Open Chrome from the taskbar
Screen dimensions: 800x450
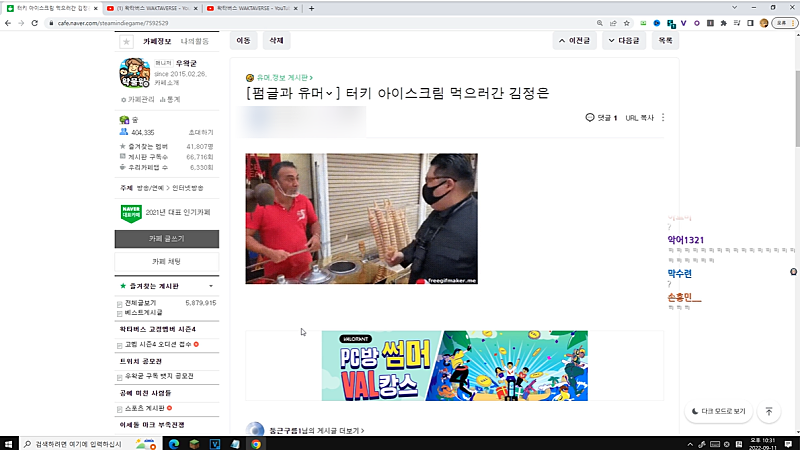[x=256, y=444]
